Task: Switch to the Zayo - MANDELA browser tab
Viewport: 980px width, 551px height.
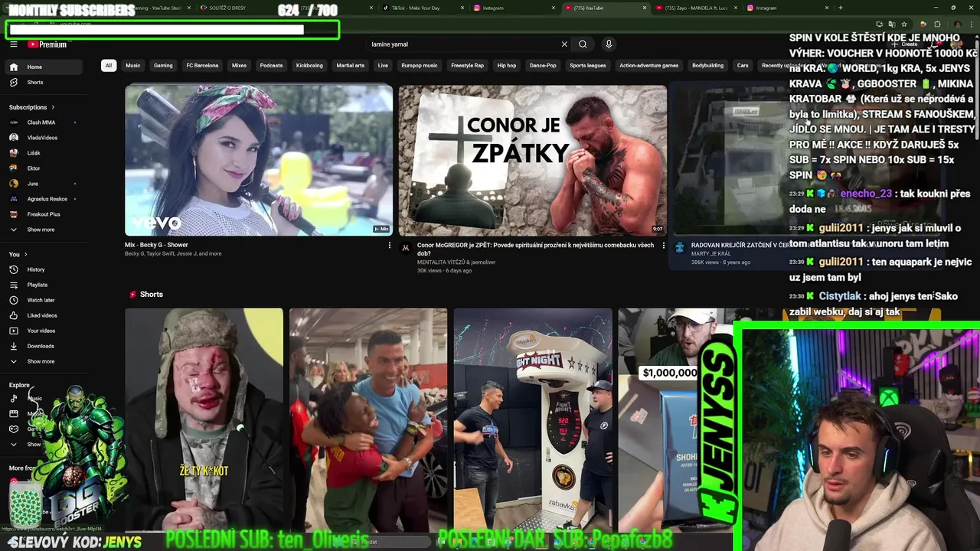Action: 697,8
